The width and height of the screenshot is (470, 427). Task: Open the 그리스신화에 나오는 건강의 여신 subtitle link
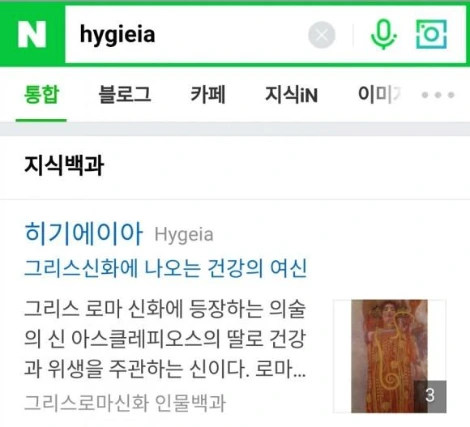point(165,268)
